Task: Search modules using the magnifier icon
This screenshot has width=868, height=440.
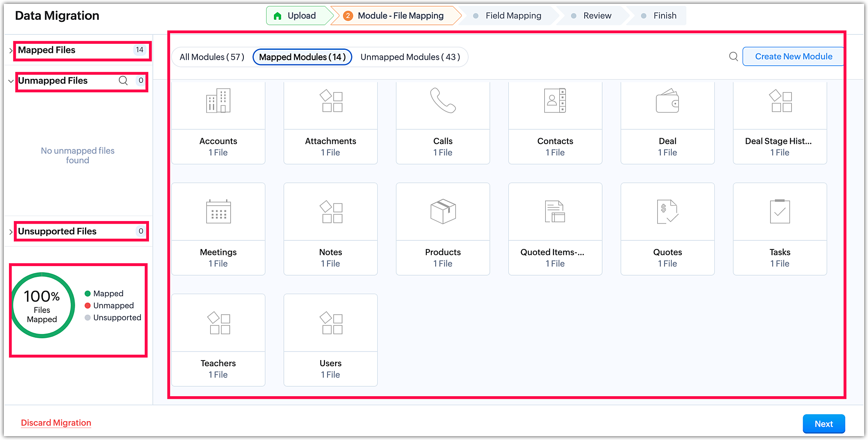Action: 734,57
